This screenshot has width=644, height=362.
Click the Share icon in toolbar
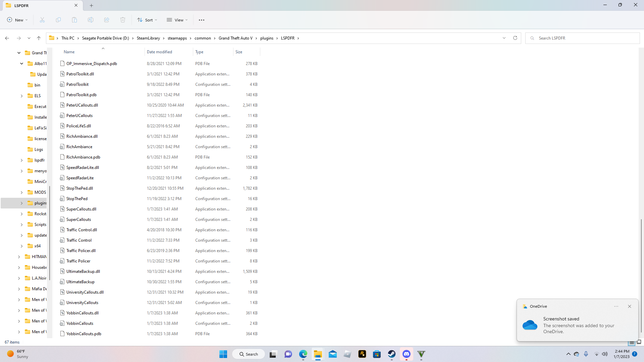point(107,20)
